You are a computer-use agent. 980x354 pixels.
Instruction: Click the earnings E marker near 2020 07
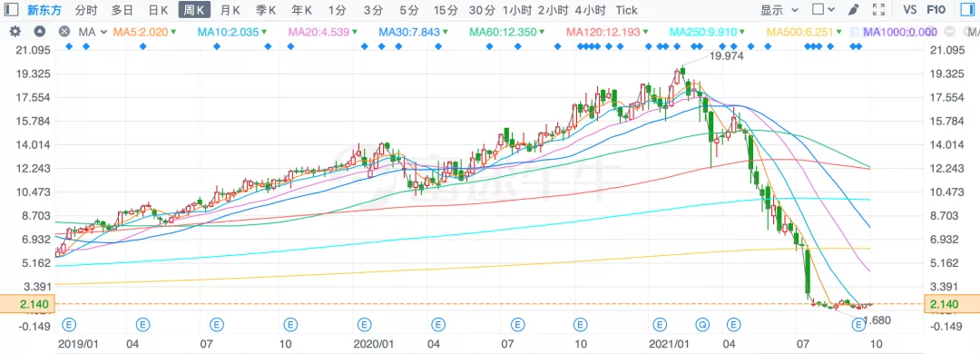(517, 325)
